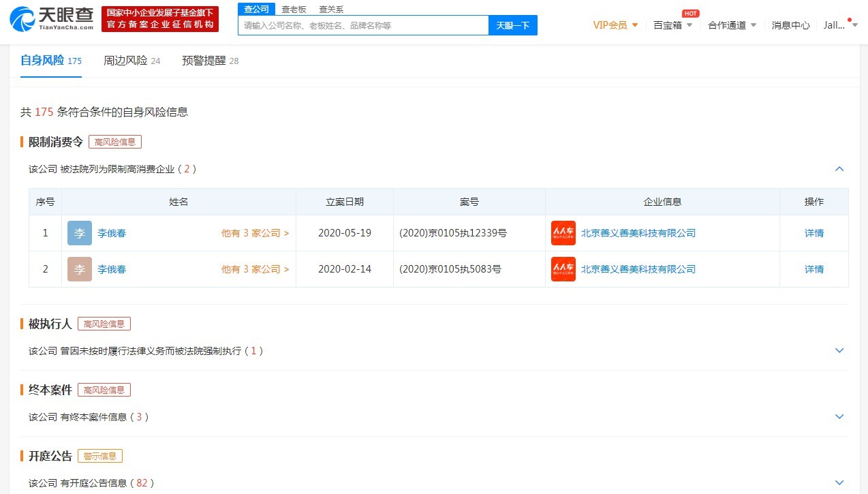The height and width of the screenshot is (494, 868).
Task: Click 案号 column header
Action: tap(469, 202)
